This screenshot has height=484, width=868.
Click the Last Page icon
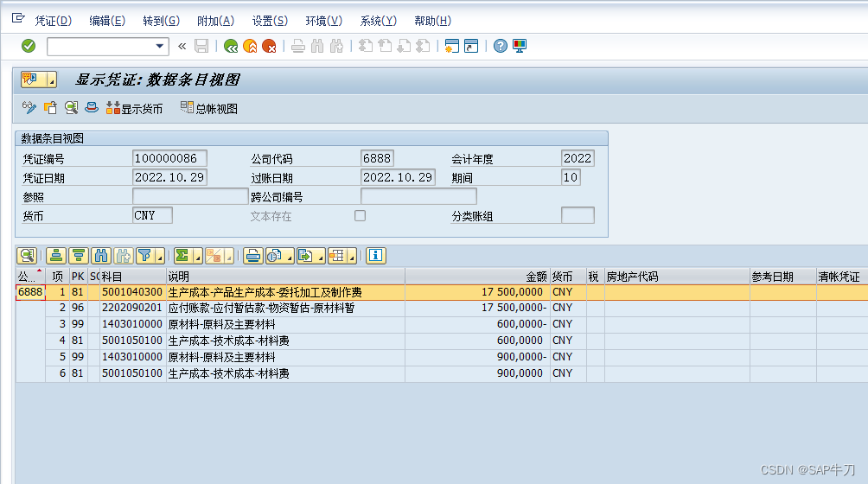423,47
